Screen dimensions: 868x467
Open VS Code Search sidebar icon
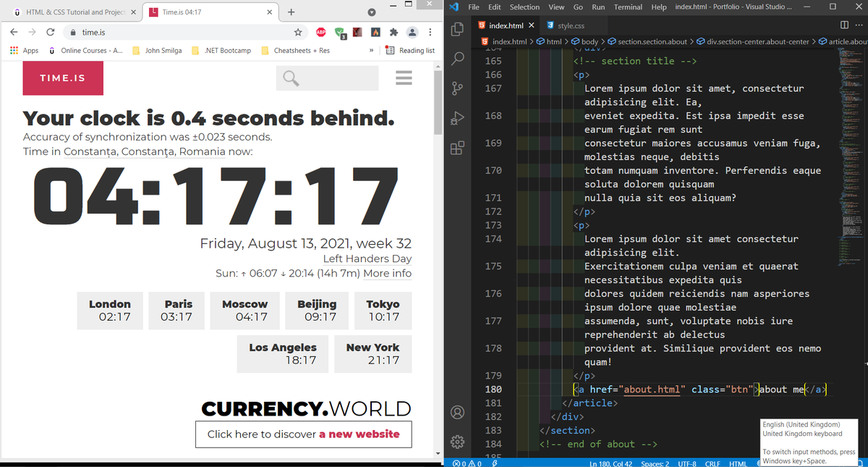pyautogui.click(x=457, y=59)
